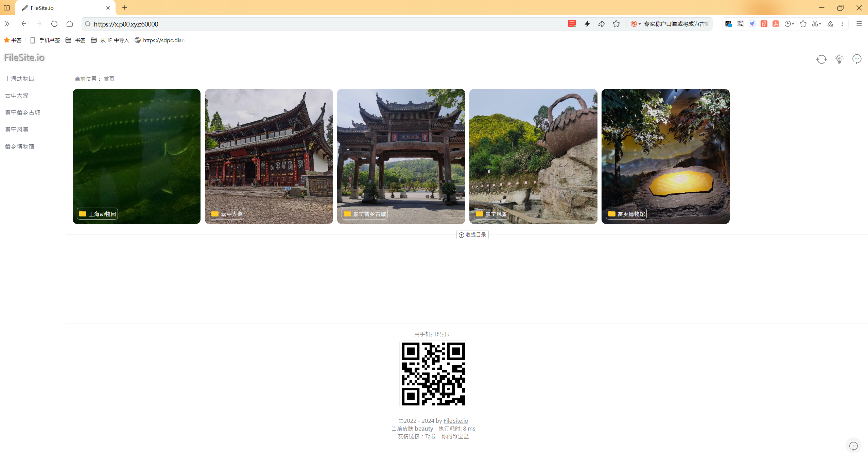Toggle the sidebar panel icon in title bar
This screenshot has width=868, height=470.
click(x=7, y=7)
